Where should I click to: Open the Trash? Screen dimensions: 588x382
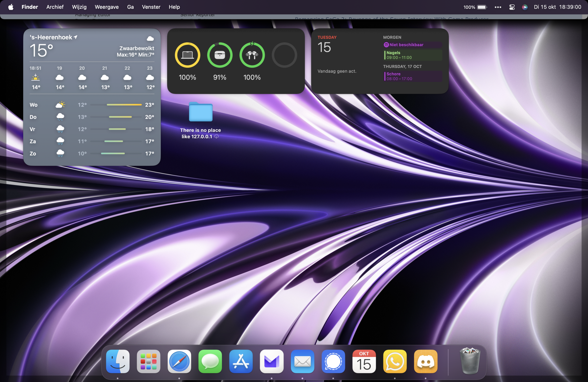click(470, 361)
